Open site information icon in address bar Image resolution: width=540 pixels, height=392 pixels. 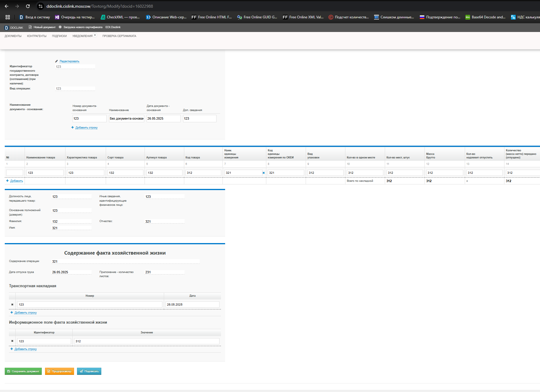point(41,6)
